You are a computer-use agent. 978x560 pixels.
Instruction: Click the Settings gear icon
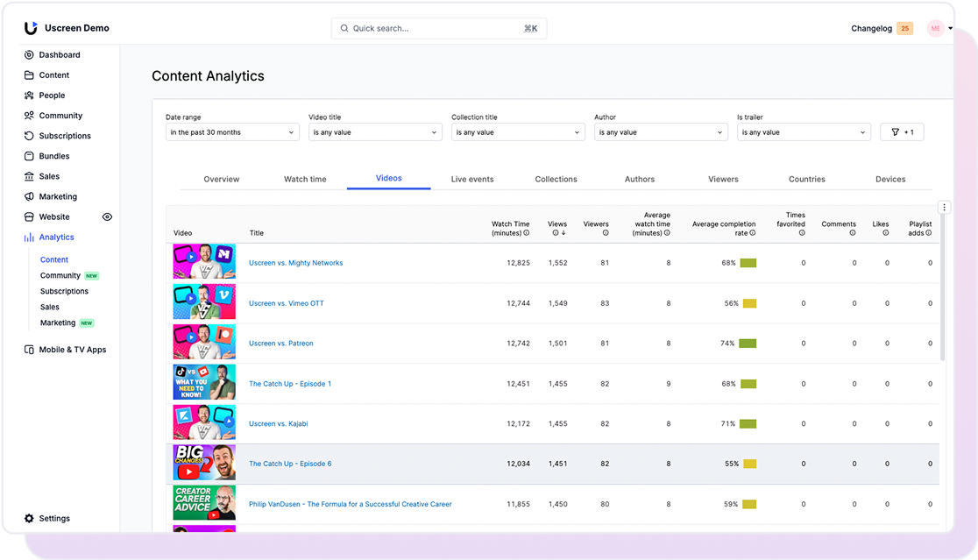(x=29, y=519)
